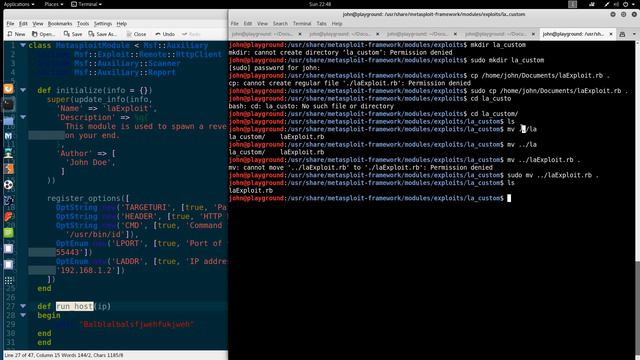Collapse the 'Description' fold arrow
This screenshot has height=360, width=640.
23,117
